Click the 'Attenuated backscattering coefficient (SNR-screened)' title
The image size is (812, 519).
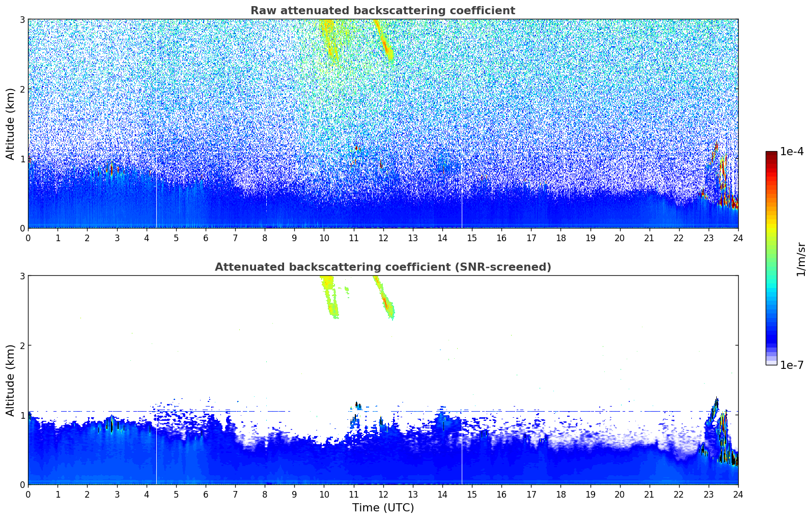383,267
